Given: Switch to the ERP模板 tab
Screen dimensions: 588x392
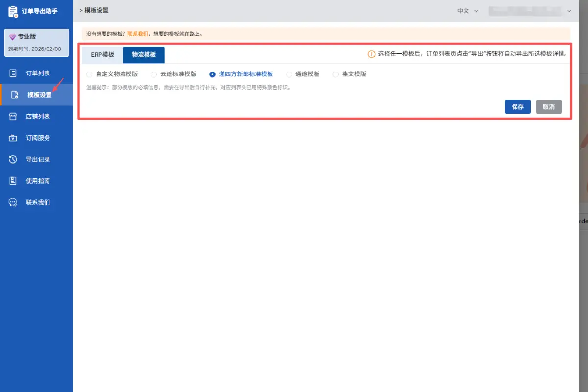Looking at the screenshot, I should coord(102,55).
